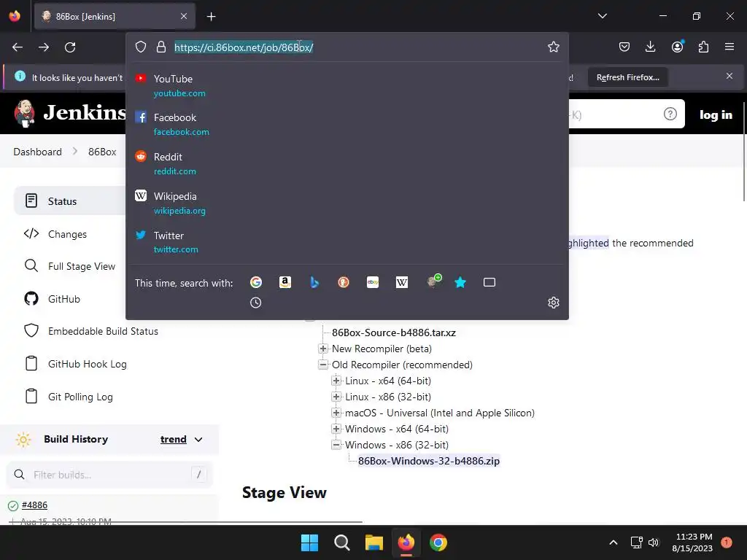The height and width of the screenshot is (560, 747).
Task: Select Reddit suggestion in dropdown
Action: [x=347, y=164]
